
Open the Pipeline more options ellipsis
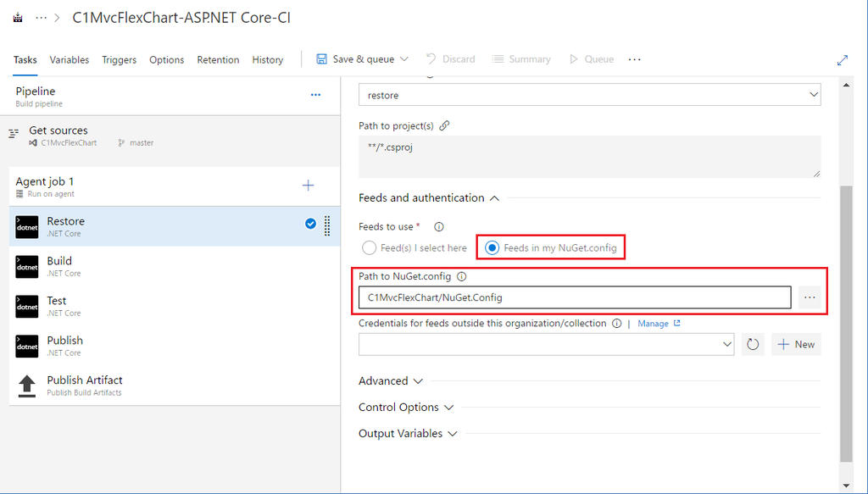pyautogui.click(x=315, y=95)
